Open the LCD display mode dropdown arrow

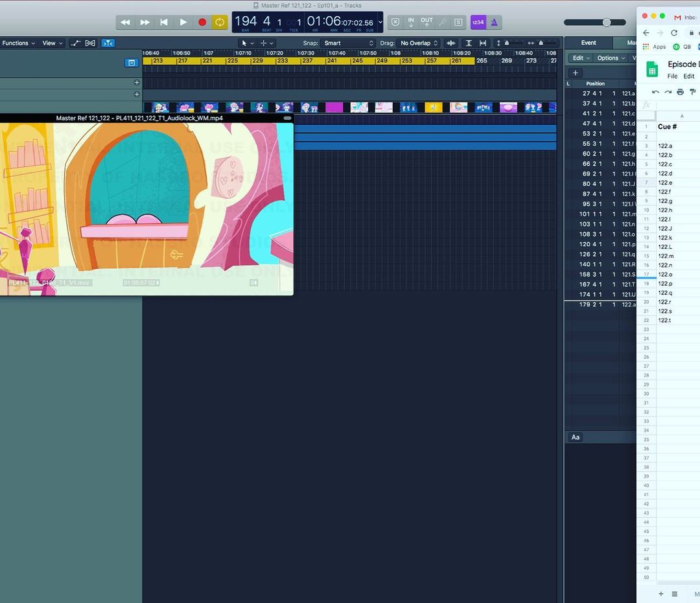380,21
